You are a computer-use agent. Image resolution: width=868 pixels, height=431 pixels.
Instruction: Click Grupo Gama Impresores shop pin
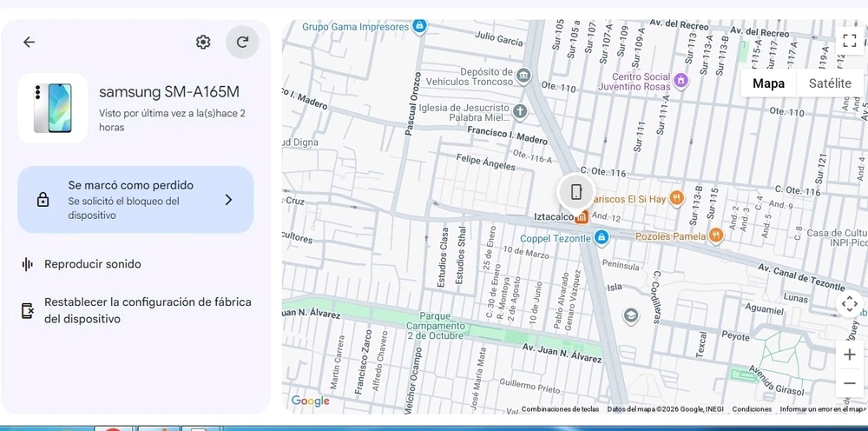pos(419,27)
